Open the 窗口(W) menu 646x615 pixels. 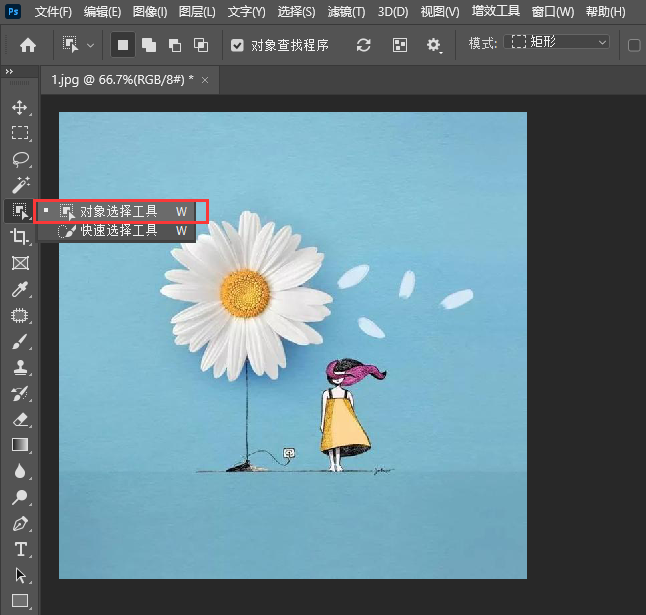552,12
